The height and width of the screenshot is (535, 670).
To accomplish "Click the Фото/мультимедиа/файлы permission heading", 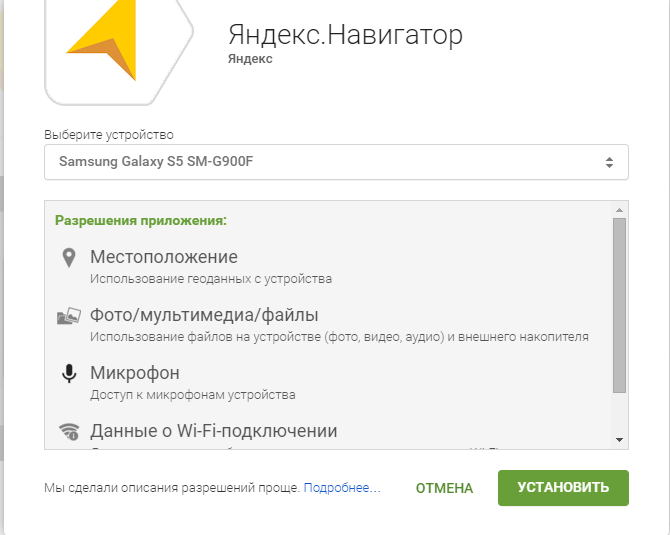I will tap(204, 315).
